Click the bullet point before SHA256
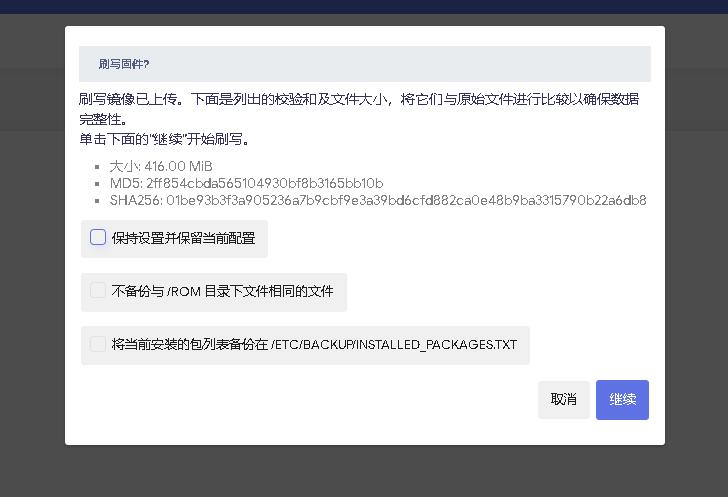The image size is (728, 497). pos(97,201)
